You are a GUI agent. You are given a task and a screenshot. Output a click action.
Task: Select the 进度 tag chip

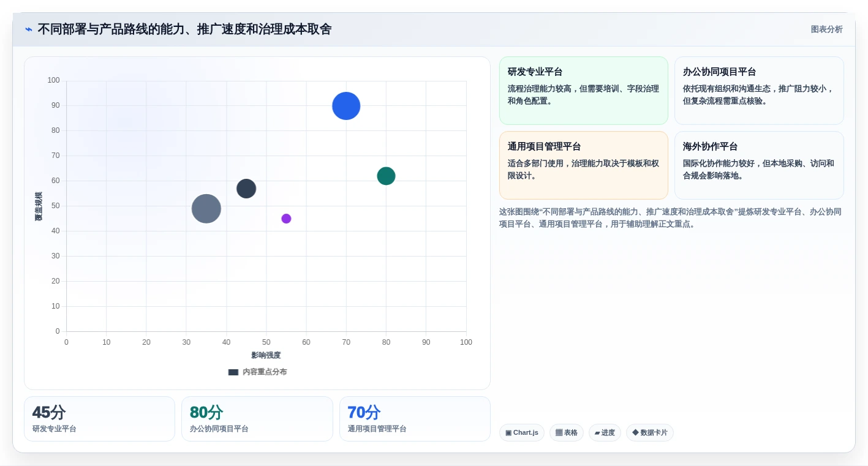coord(605,433)
